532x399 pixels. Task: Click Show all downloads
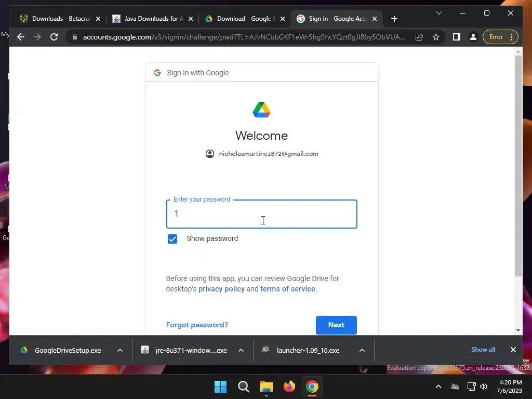click(483, 350)
